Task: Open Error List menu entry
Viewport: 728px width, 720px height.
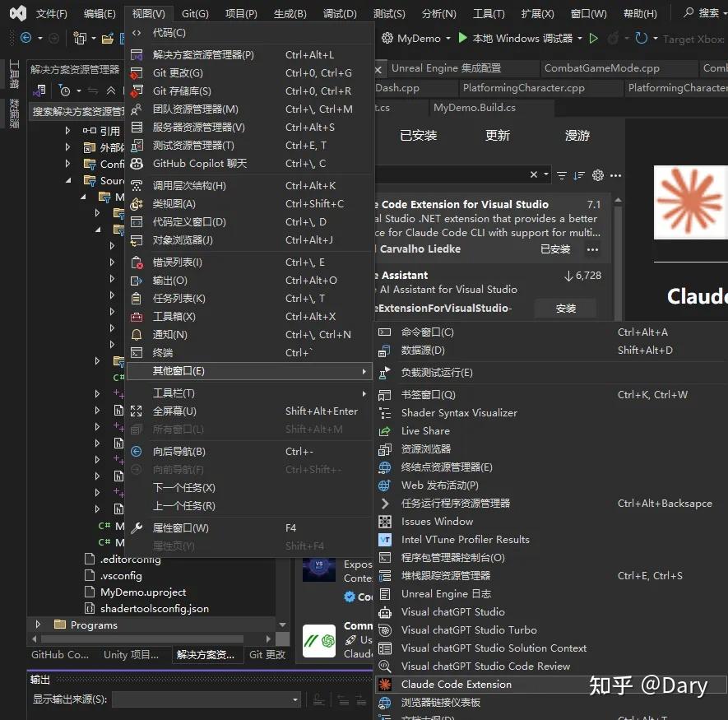Action: (x=250, y=262)
